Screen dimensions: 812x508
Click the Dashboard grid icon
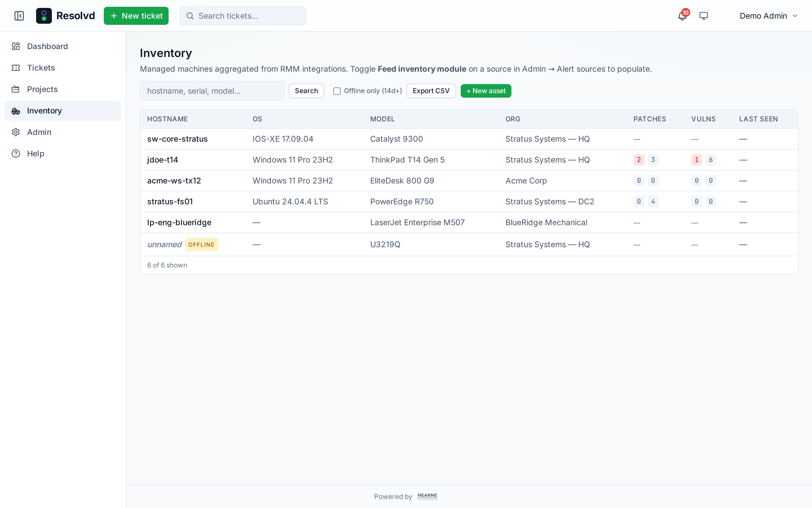coord(16,46)
